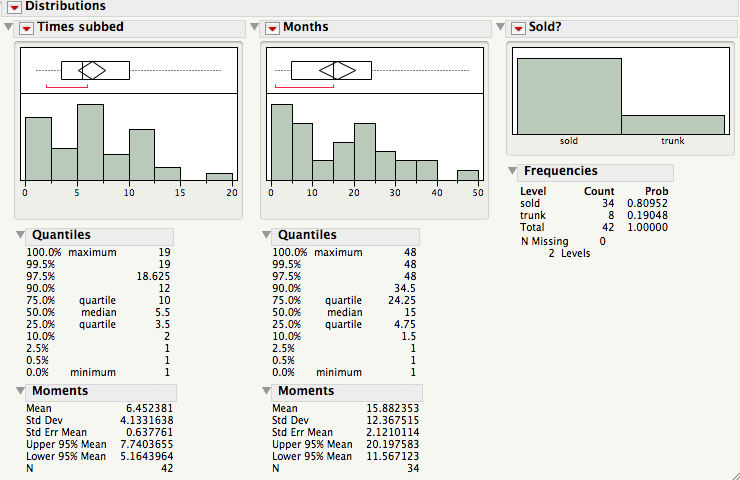Screen dimensions: 740x480
Task: Select the rightmost bar in Months histogram
Action: 468,175
